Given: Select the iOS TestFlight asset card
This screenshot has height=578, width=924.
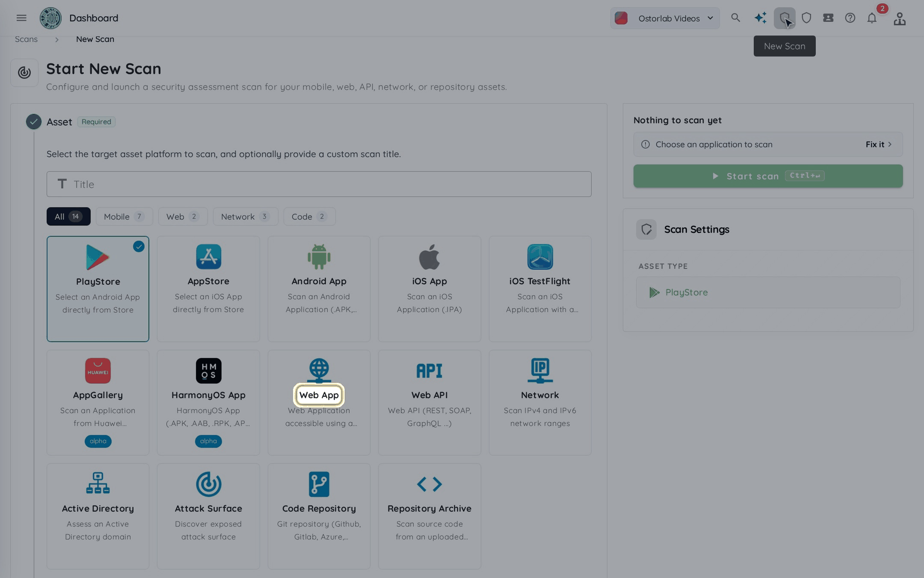Looking at the screenshot, I should 540,289.
